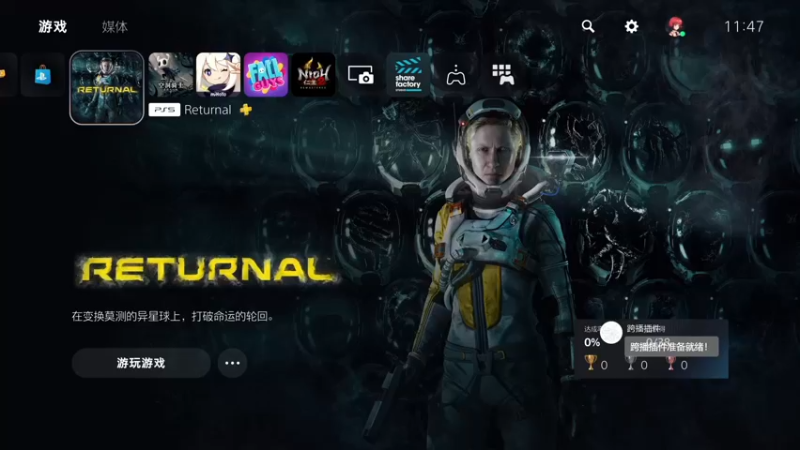
Task: Open the Genshin Impact game icon
Action: [218, 74]
